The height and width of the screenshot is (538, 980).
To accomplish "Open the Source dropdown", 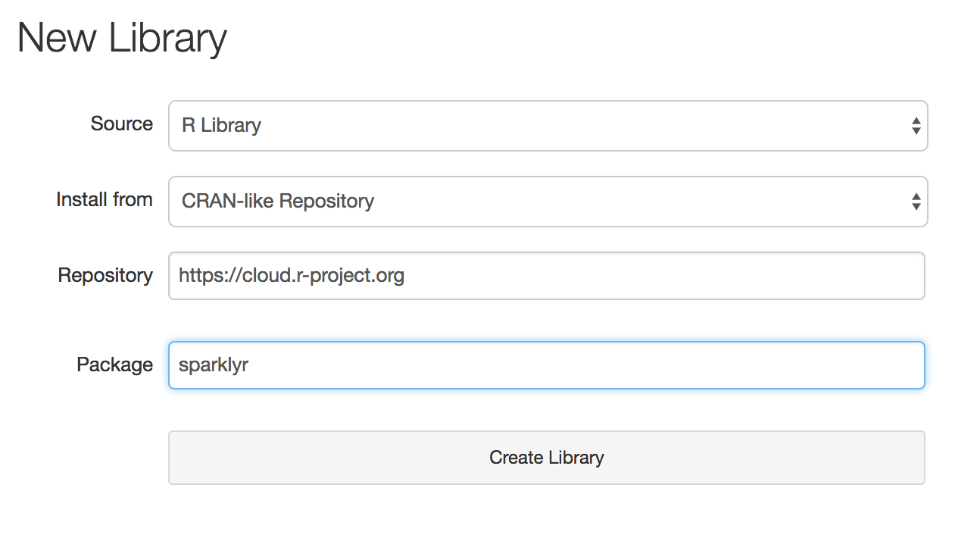I will 548,126.
